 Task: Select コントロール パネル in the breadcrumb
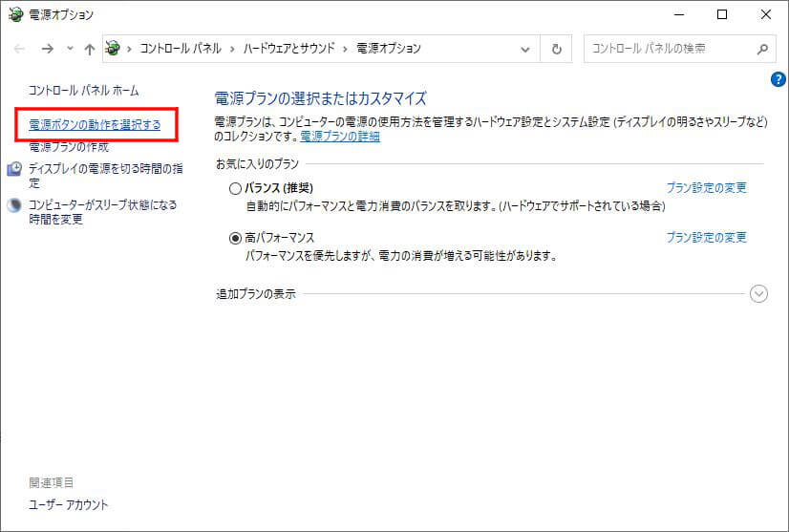181,49
